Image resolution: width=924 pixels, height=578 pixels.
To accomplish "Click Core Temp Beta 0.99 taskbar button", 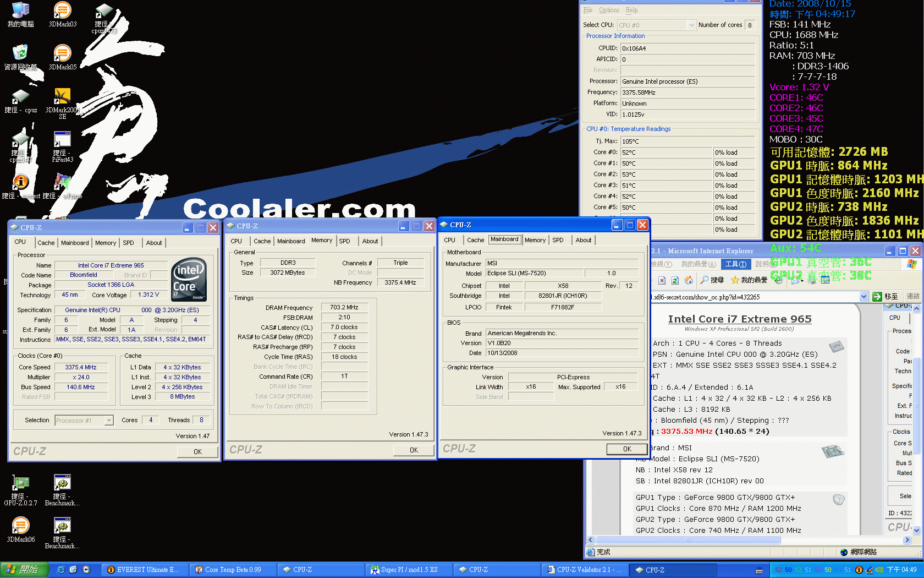I will tap(232, 570).
